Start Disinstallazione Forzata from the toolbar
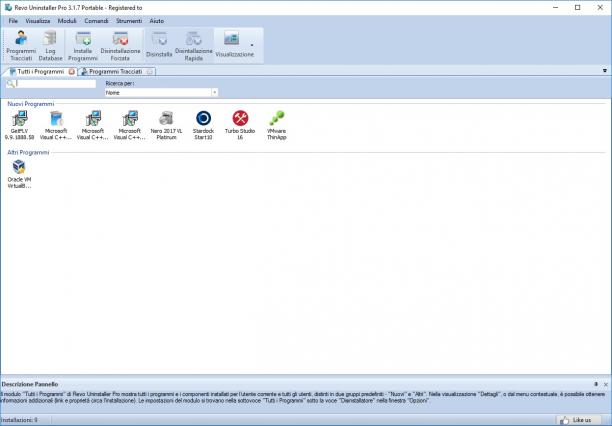612x426 pixels. [120, 45]
